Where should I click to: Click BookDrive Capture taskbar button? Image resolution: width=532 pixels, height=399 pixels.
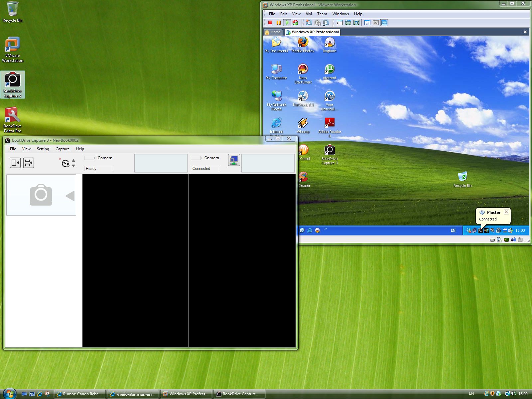(x=239, y=394)
